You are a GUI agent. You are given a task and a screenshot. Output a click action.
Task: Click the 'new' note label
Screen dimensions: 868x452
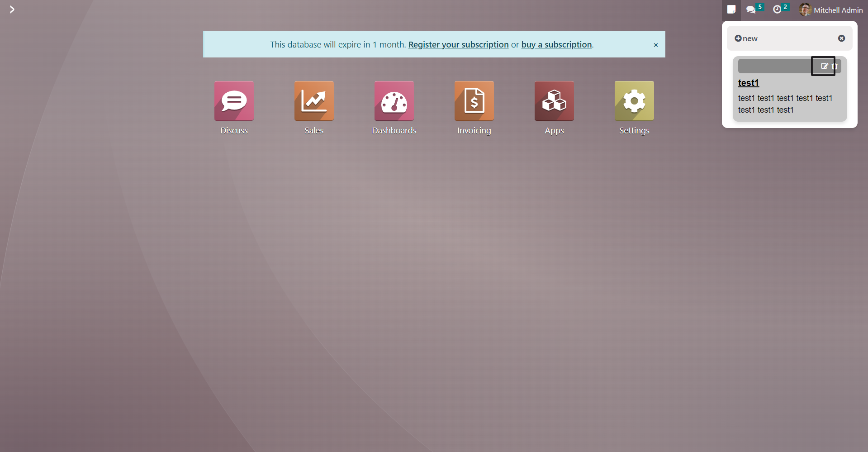(750, 38)
